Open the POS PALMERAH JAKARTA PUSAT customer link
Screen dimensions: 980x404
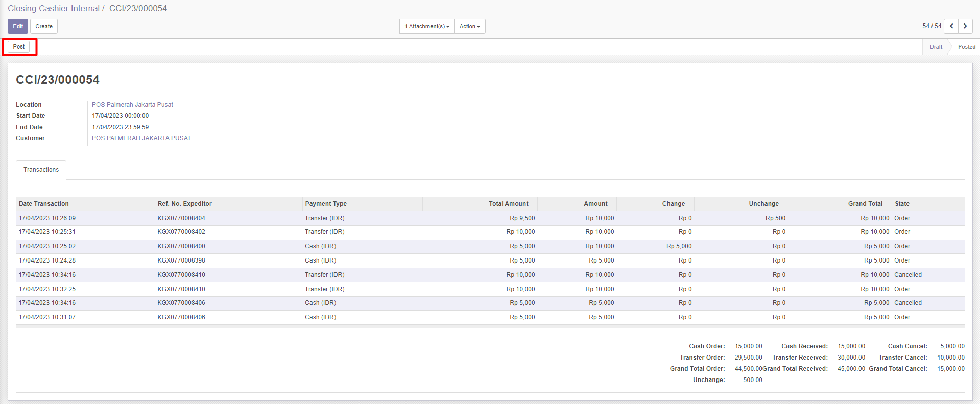pyautogui.click(x=141, y=138)
